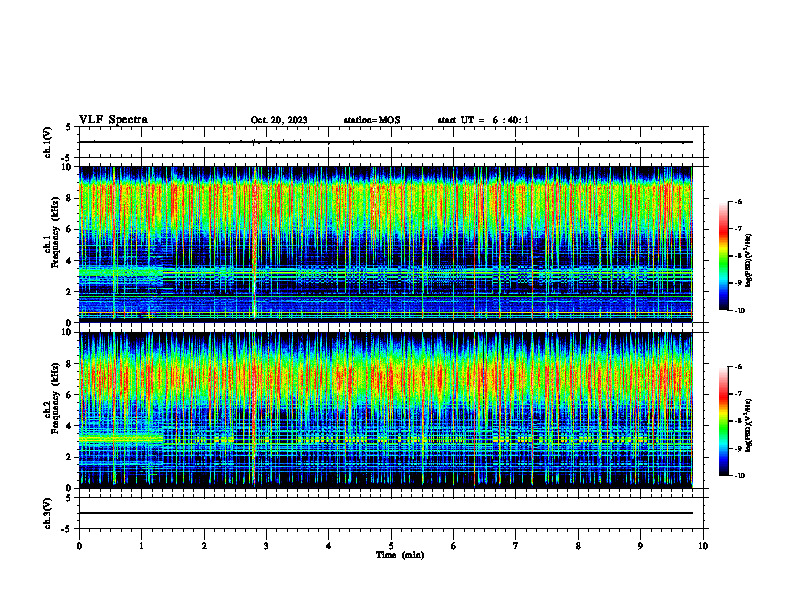Click time axis tick label "9"

(640, 546)
